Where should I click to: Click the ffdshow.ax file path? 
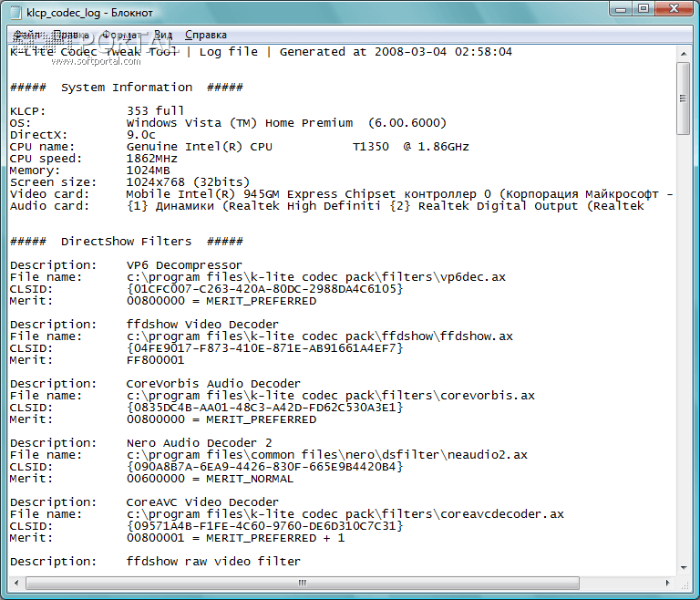[x=320, y=336]
